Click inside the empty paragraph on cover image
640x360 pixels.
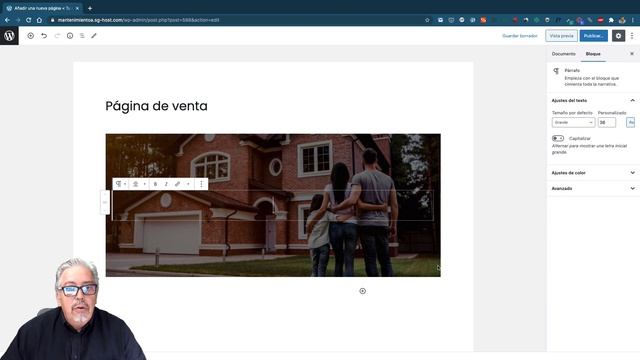(273, 206)
